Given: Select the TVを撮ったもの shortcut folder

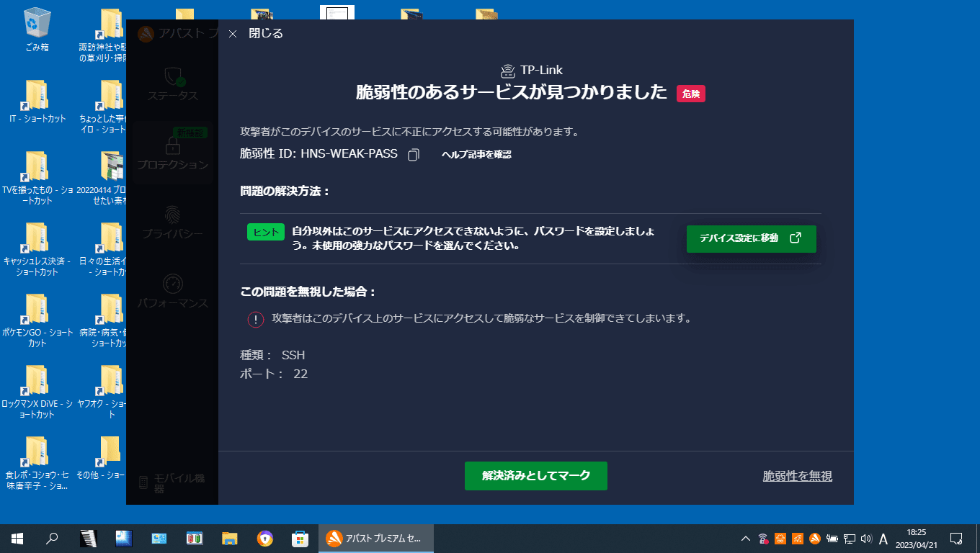Looking at the screenshot, I should [x=37, y=179].
